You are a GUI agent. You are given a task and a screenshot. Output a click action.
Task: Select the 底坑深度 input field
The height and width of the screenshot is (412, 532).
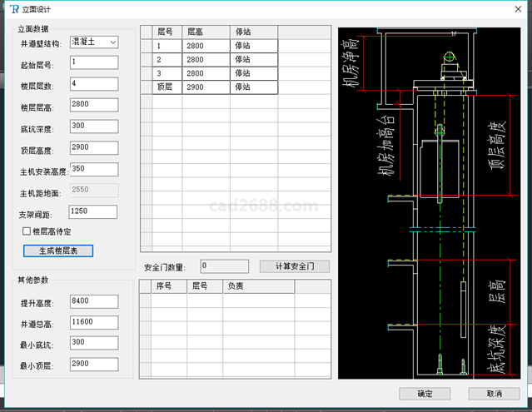94,127
